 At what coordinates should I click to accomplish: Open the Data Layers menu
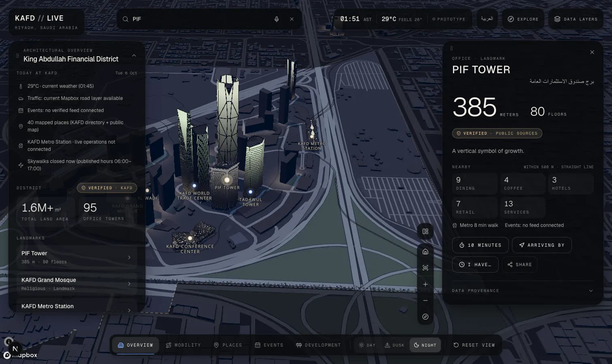tap(576, 19)
